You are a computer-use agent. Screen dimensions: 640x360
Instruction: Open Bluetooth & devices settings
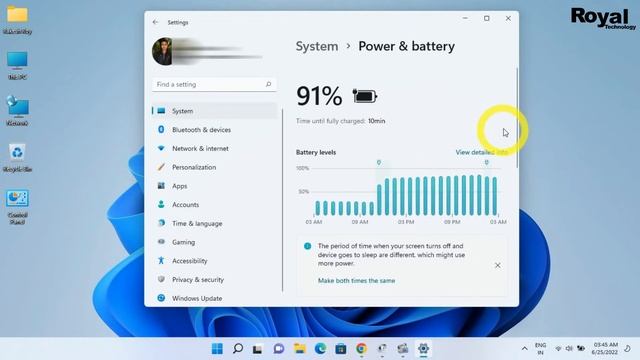coord(215,130)
